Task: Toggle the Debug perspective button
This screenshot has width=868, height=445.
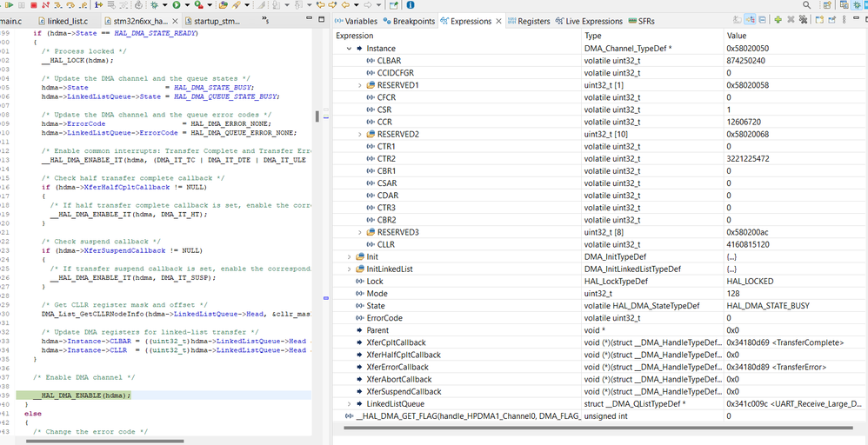Action: tap(857, 5)
